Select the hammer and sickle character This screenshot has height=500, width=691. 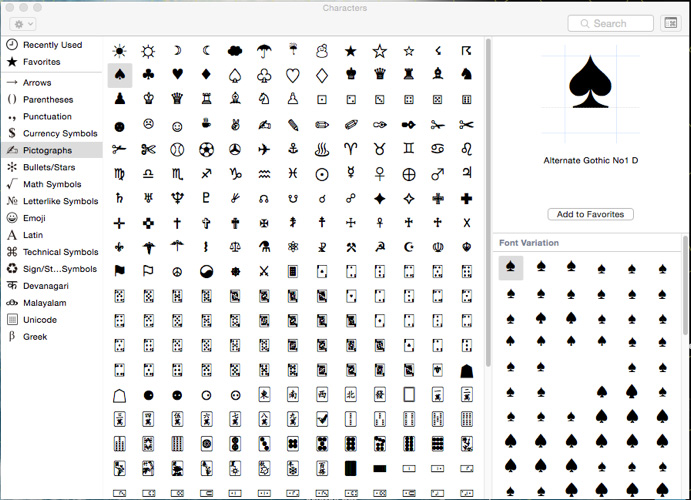pyautogui.click(x=379, y=247)
